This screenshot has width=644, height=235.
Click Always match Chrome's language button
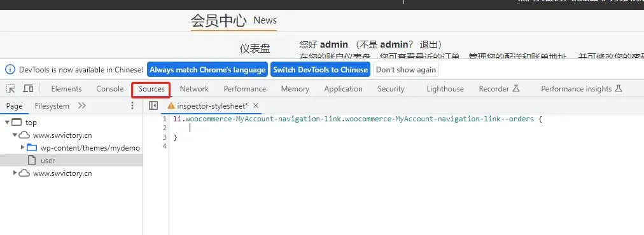tap(207, 70)
